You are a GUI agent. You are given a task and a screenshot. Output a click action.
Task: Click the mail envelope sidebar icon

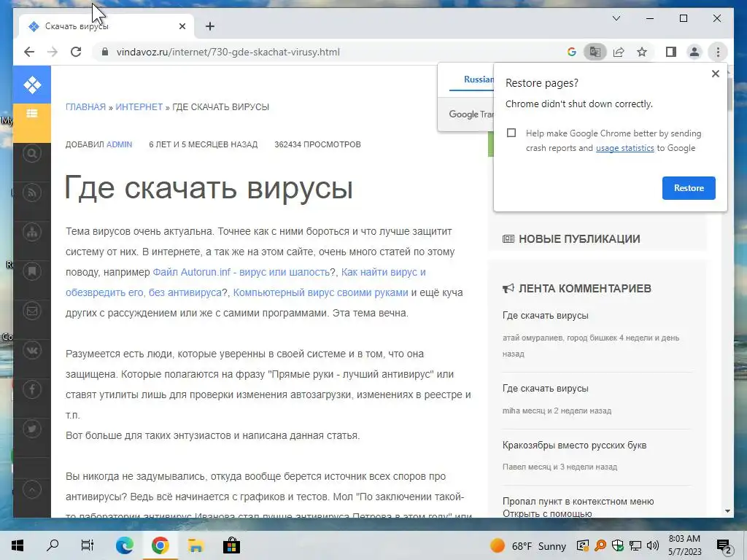[x=32, y=311]
